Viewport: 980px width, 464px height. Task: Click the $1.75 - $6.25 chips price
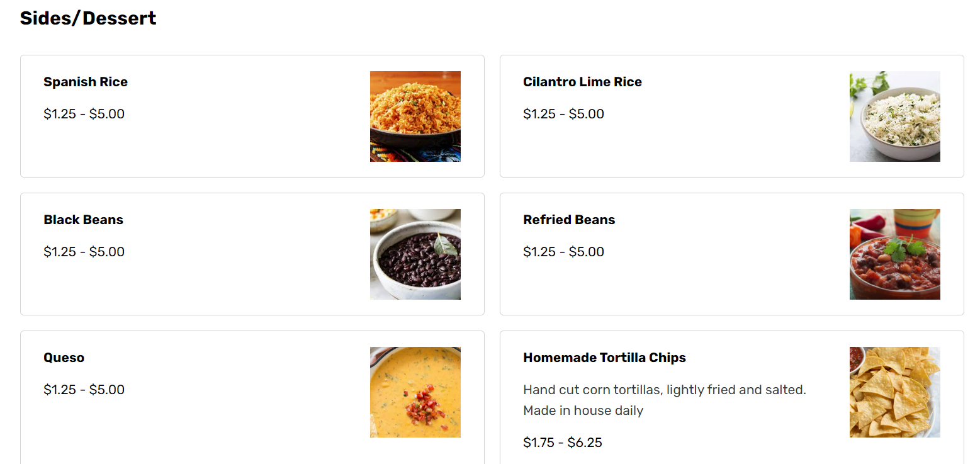(x=563, y=443)
